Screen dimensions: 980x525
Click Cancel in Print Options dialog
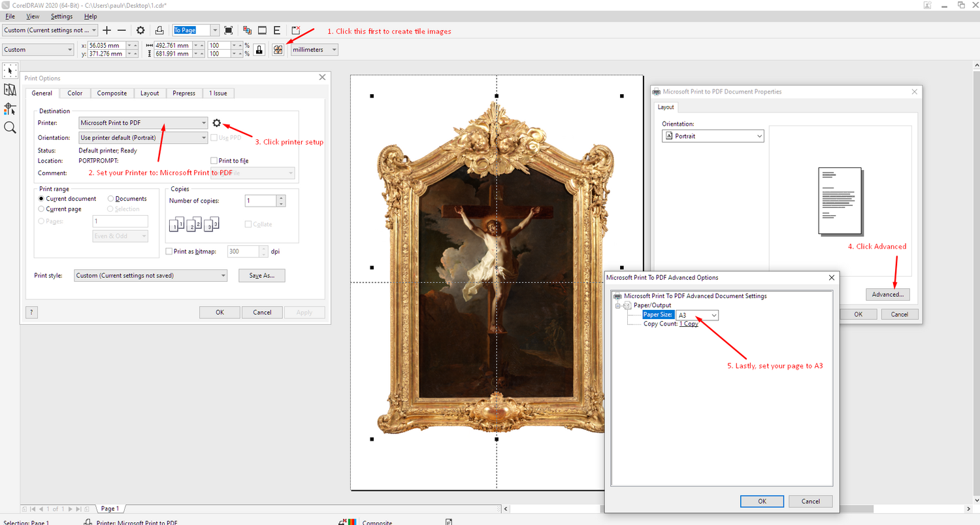[x=262, y=313]
